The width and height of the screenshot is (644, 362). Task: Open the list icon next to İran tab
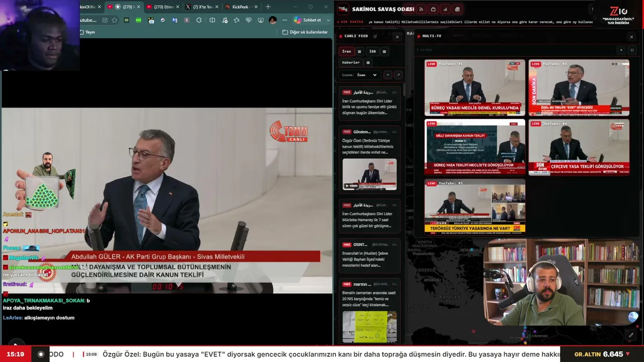click(359, 51)
